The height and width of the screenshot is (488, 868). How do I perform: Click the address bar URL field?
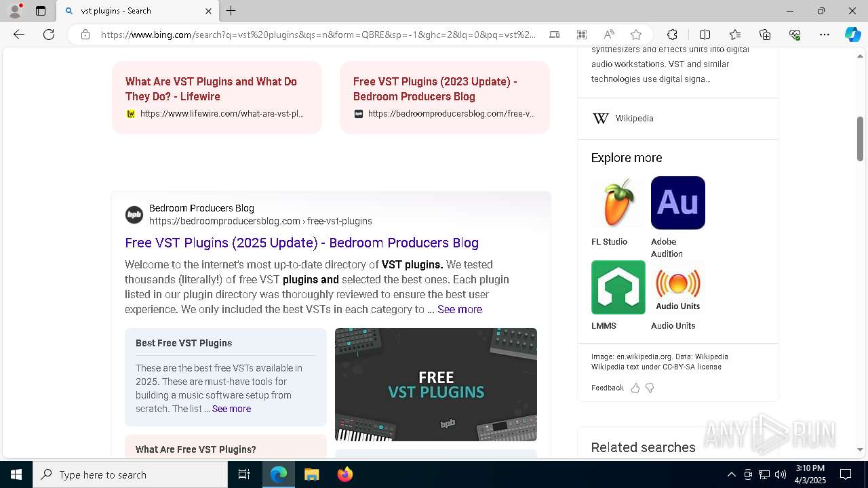point(319,35)
